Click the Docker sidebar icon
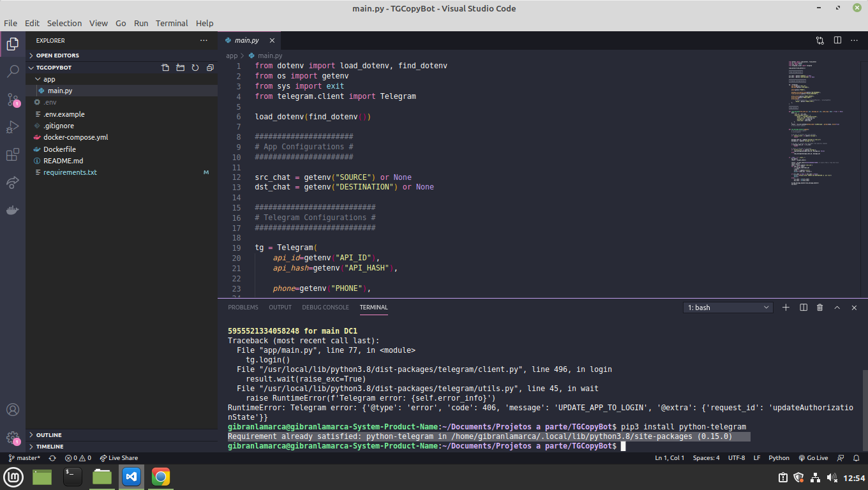 (x=13, y=211)
